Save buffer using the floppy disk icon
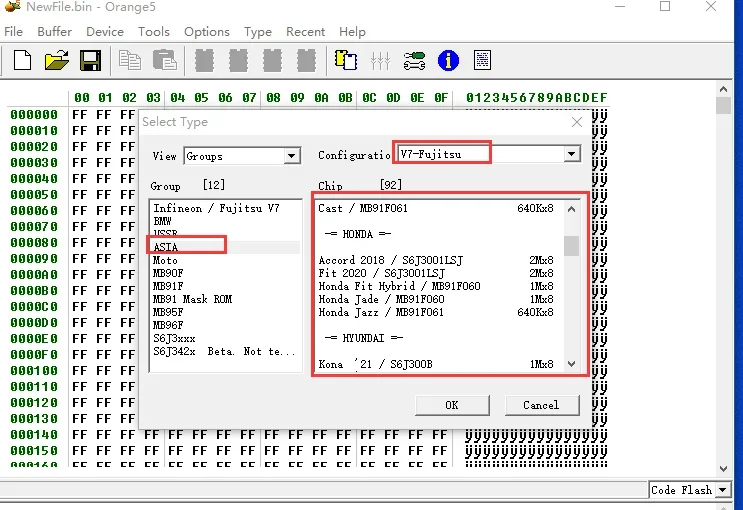Viewport: 743px width, 510px height. tap(90, 61)
